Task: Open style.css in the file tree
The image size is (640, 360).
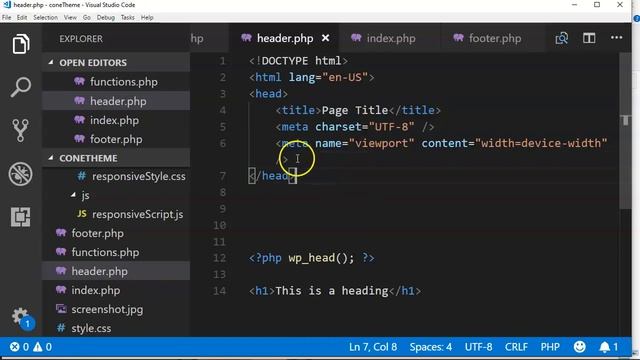Action: pos(116,328)
